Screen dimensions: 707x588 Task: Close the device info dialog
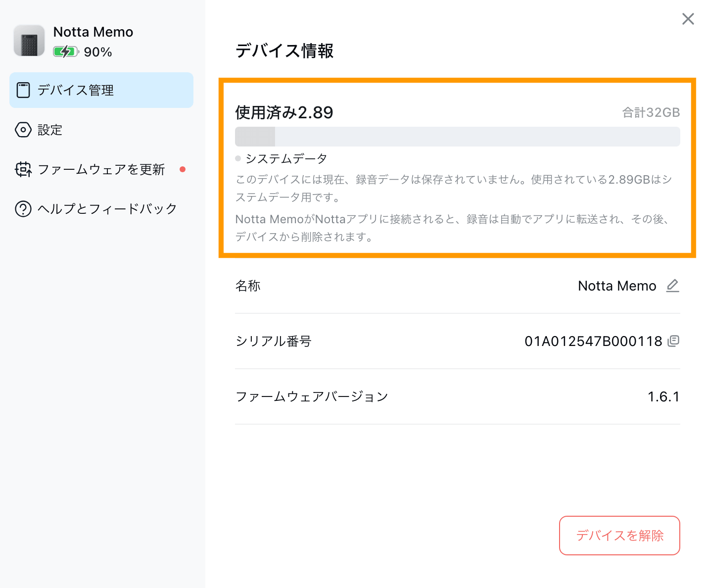[688, 19]
